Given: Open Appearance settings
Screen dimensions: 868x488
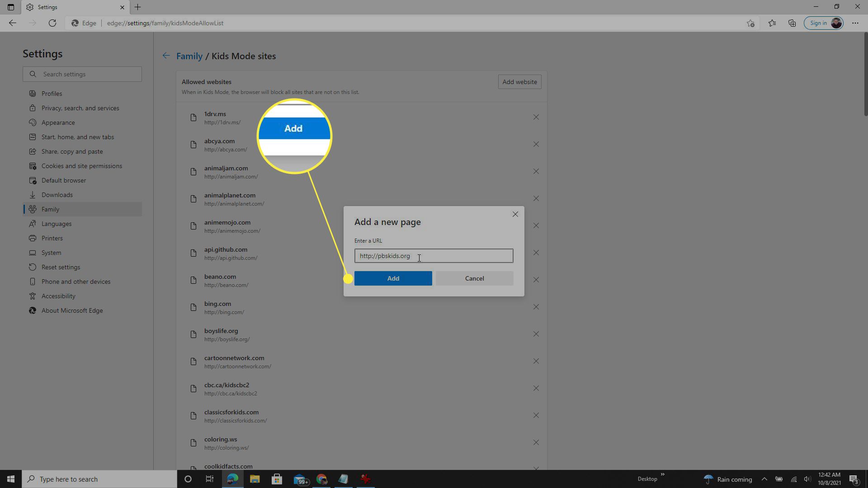Looking at the screenshot, I should (x=82, y=122).
